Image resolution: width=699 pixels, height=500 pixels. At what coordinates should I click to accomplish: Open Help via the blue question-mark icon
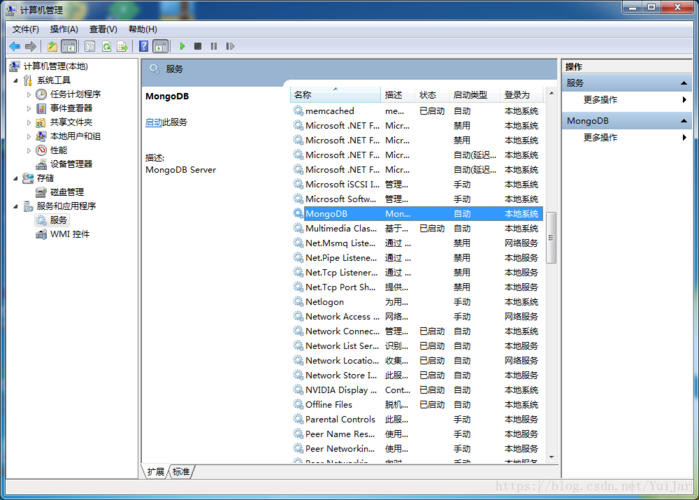(x=144, y=46)
